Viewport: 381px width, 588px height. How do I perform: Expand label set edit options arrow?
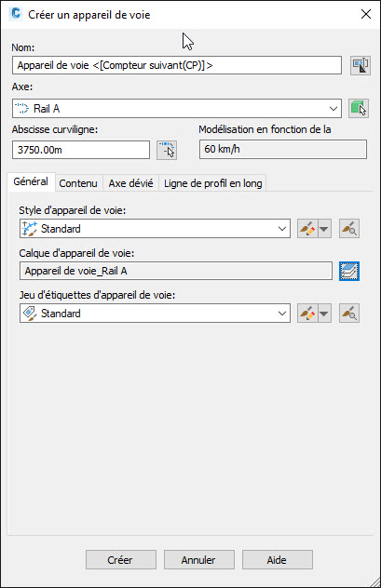coord(325,314)
